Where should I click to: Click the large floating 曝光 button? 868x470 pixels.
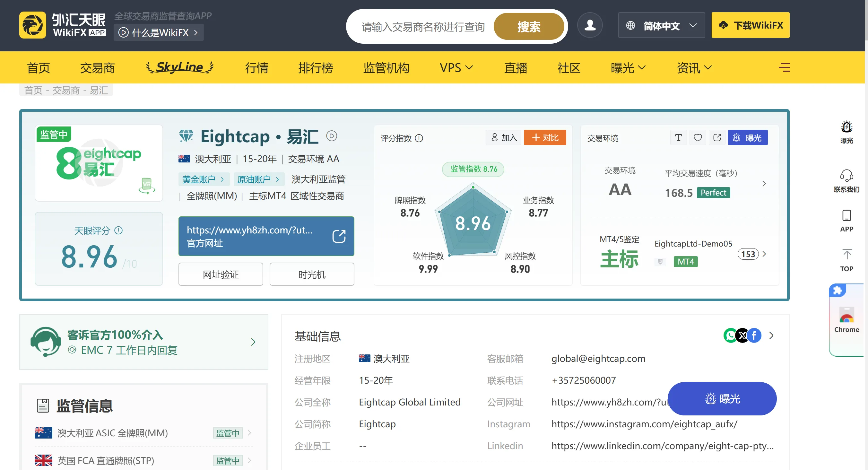tap(722, 399)
